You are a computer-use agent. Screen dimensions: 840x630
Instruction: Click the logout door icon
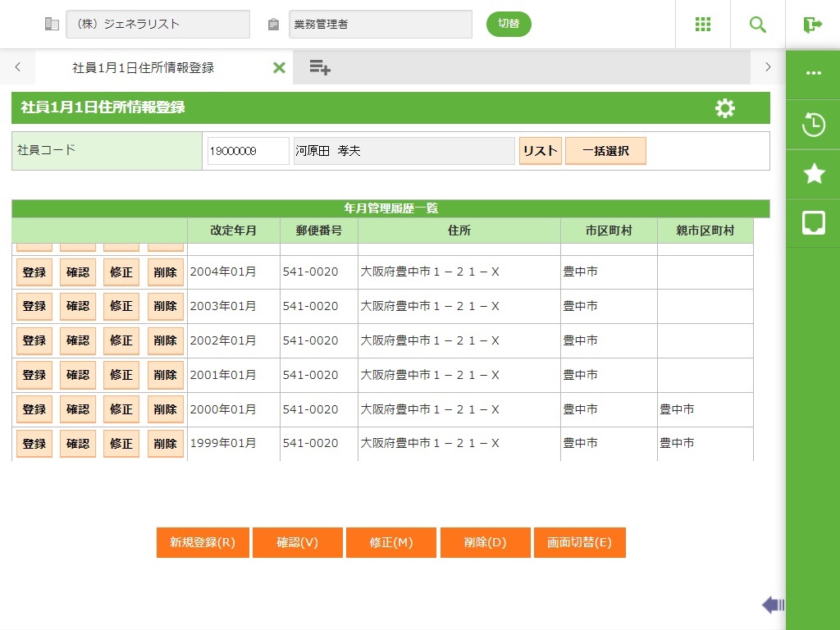point(813,25)
